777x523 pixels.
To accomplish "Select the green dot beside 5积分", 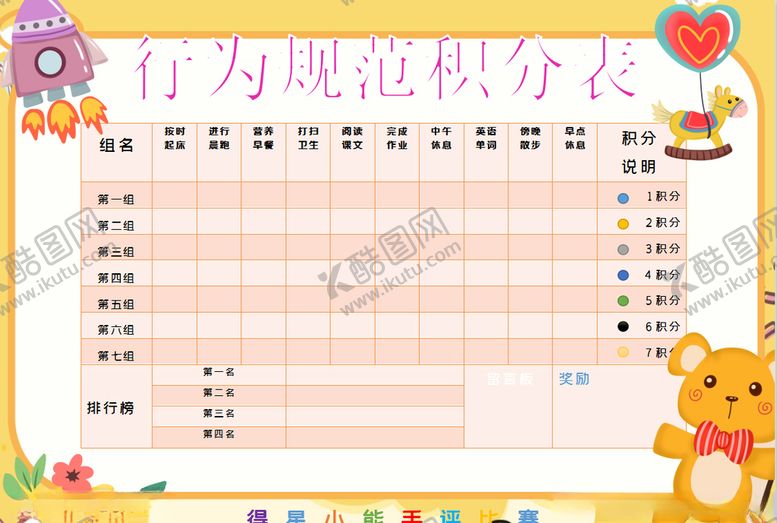I will [x=623, y=301].
